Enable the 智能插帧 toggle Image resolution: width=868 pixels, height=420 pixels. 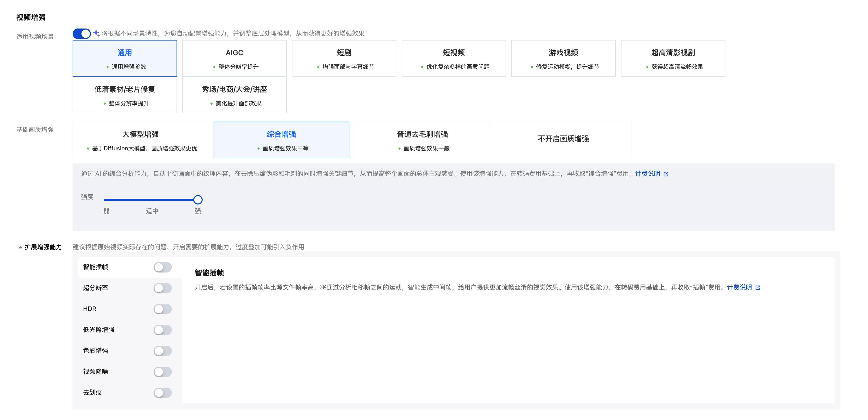coord(162,268)
